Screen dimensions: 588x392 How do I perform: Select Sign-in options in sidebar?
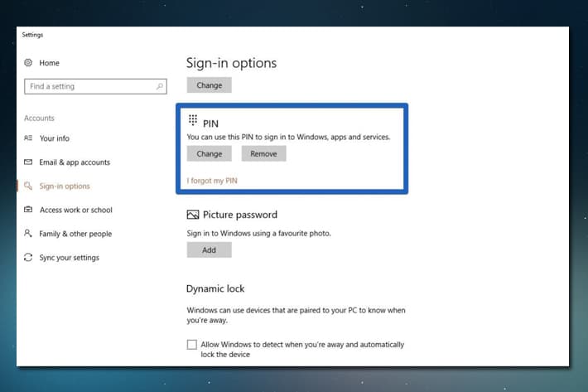tap(65, 186)
